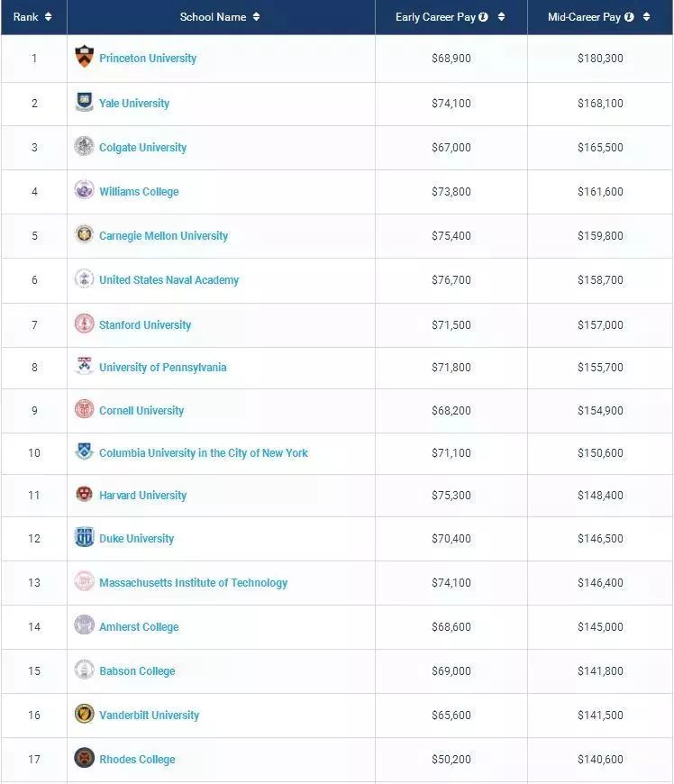Click the Harvard University crest icon

tap(84, 494)
